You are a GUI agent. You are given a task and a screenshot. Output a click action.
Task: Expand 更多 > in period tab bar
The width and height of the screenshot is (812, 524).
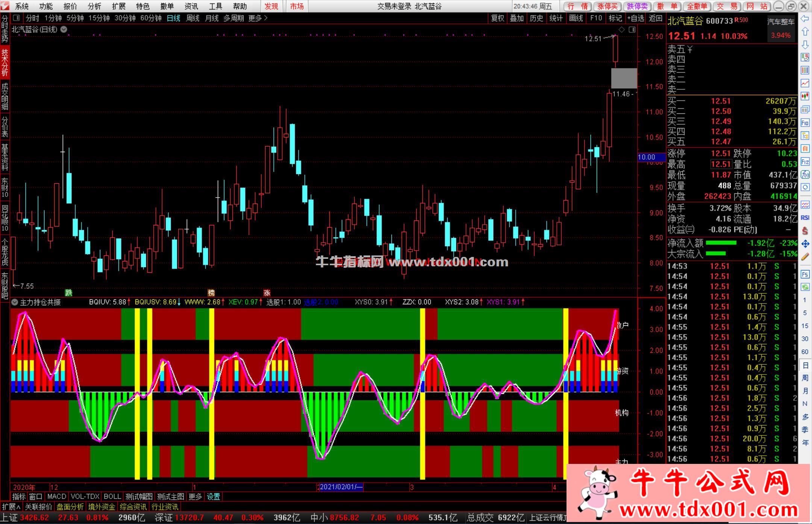[258, 18]
